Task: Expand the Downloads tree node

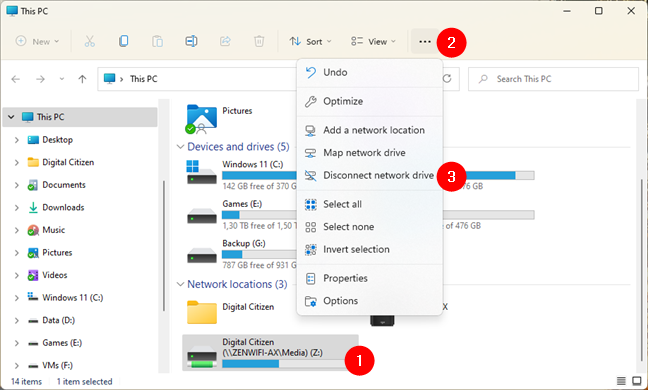Action: click(17, 208)
